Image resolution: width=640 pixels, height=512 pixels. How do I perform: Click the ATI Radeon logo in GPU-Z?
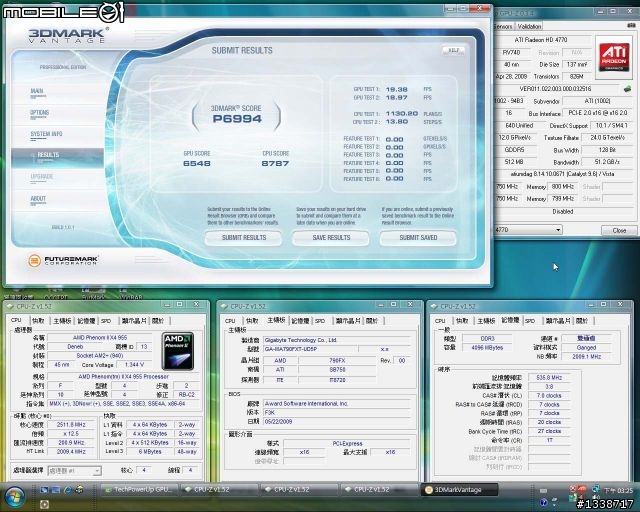tap(614, 57)
